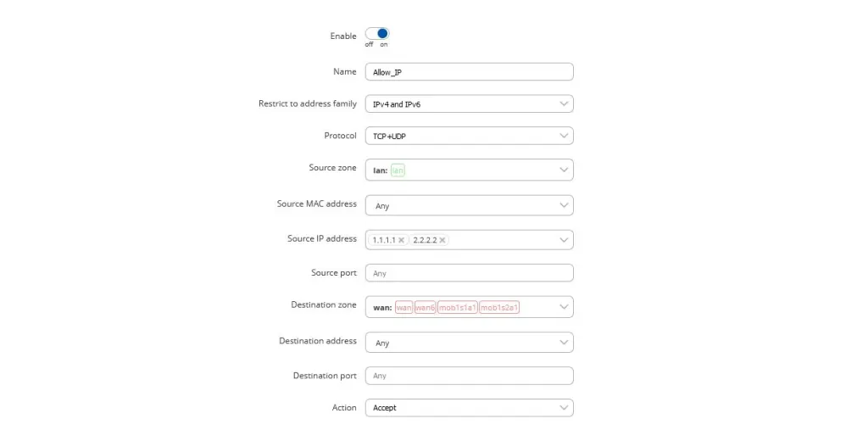Click the green lan tag in Source zone
This screenshot has height=430, width=868.
[x=398, y=170]
